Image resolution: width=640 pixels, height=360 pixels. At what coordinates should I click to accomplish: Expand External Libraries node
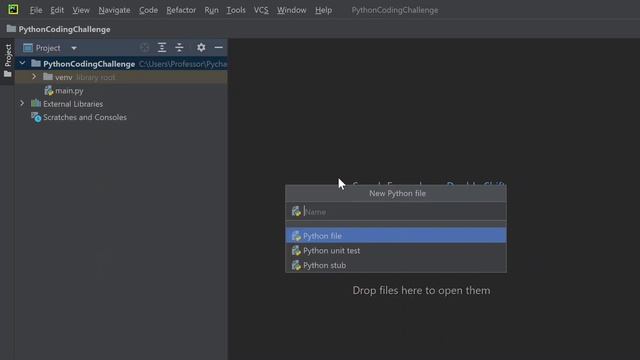point(22,104)
